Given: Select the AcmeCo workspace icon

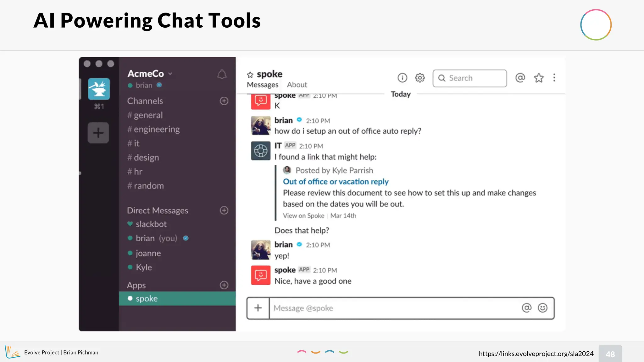Looking at the screenshot, I should pos(99,89).
